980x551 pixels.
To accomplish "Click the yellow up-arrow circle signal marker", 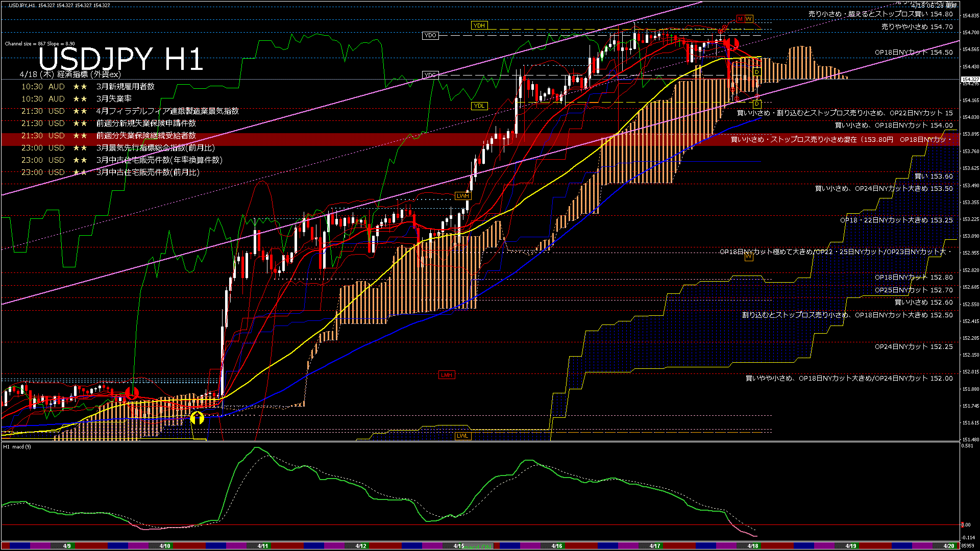I will (197, 418).
